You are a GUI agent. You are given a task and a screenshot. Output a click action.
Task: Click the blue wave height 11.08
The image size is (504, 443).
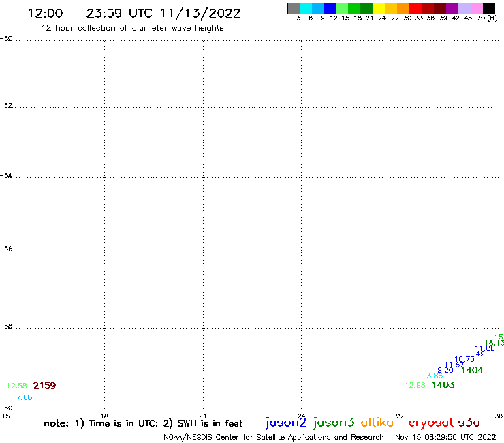coord(485,348)
